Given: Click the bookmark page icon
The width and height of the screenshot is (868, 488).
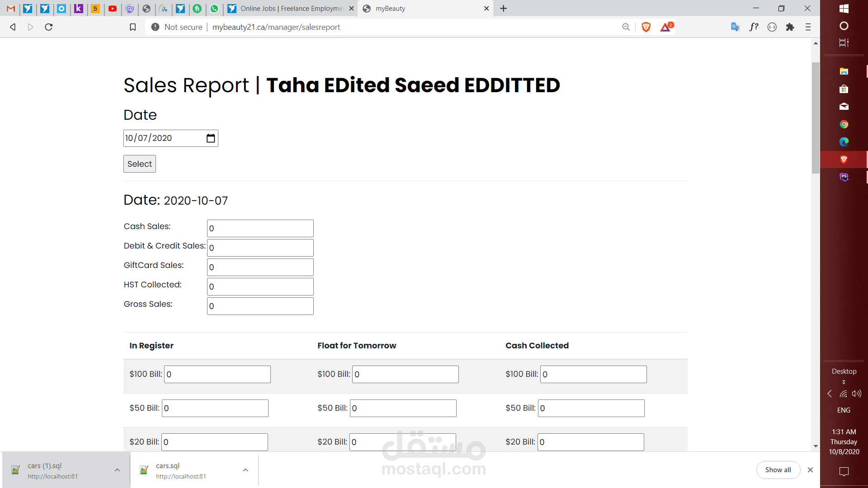Looking at the screenshot, I should coord(133,27).
